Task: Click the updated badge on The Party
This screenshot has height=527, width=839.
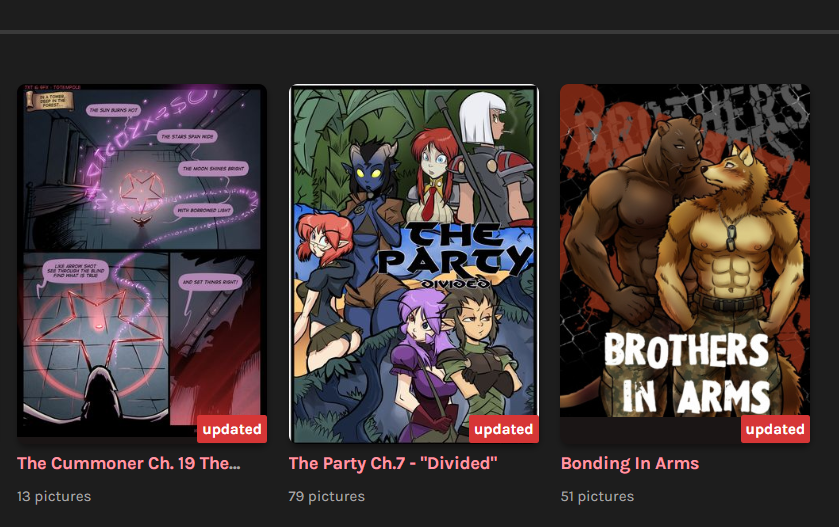Action: (x=504, y=429)
